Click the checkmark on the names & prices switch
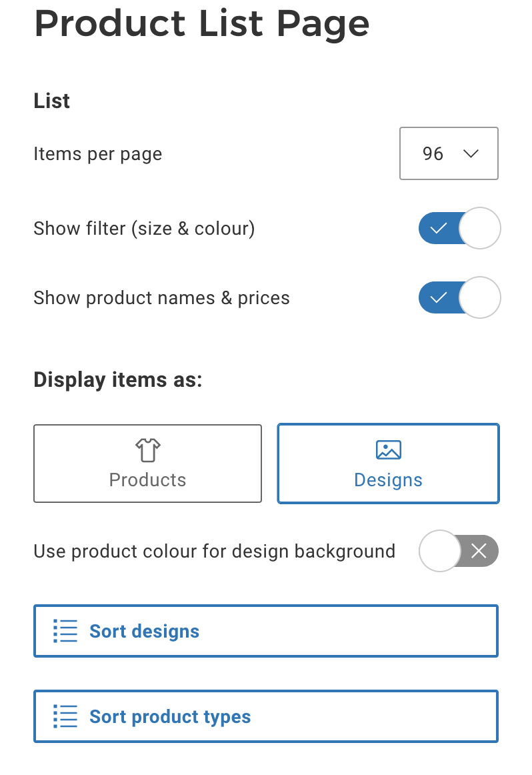Image resolution: width=532 pixels, height=775 pixels. click(438, 297)
